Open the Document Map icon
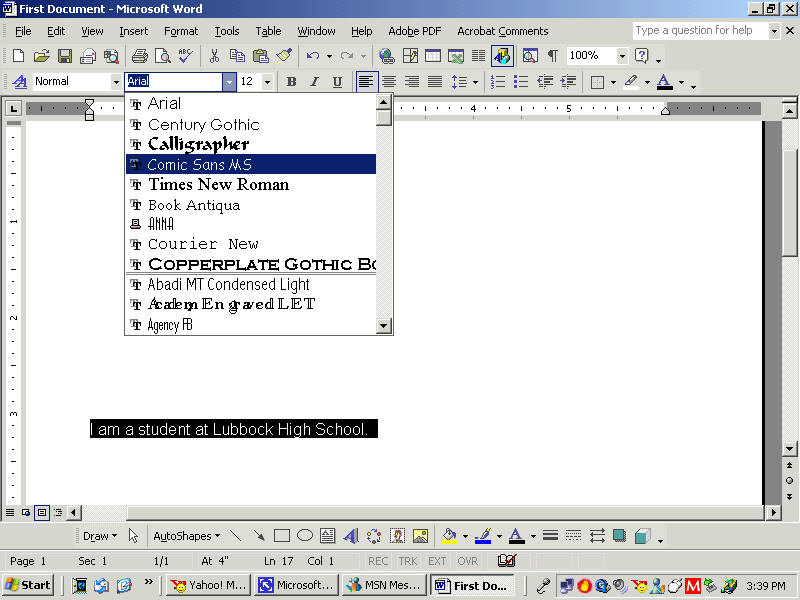Screen dimensions: 800x600 click(x=530, y=56)
